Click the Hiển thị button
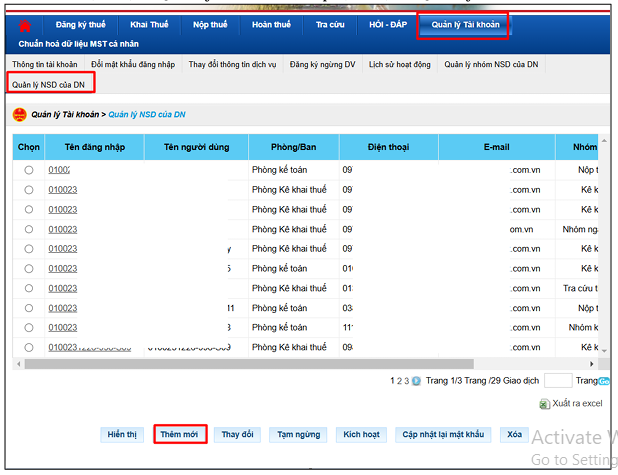 pyautogui.click(x=122, y=434)
